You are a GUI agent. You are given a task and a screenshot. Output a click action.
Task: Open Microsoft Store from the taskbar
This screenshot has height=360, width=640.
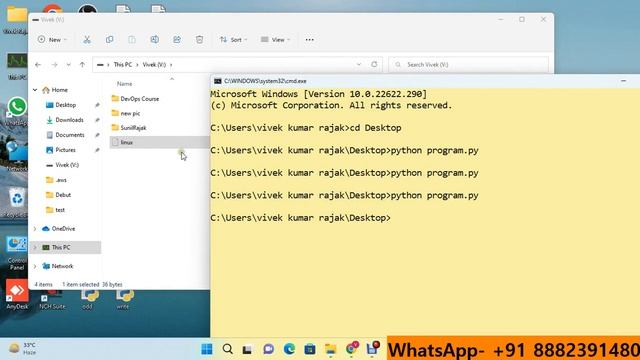pos(310,349)
